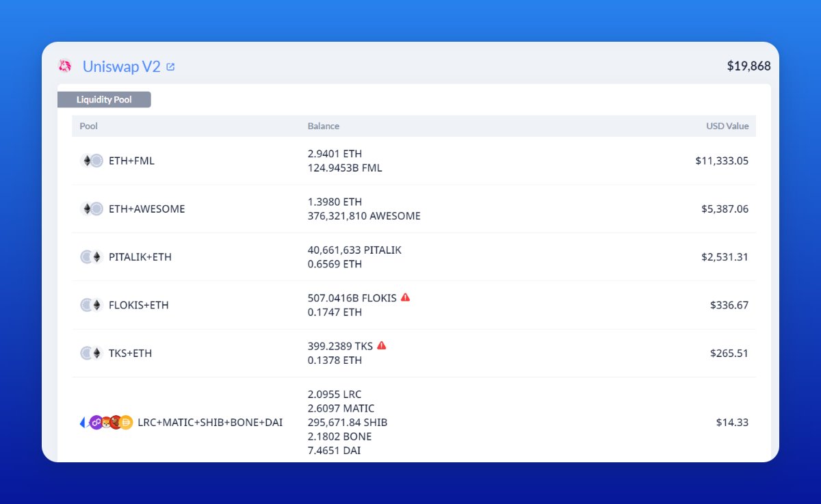Click the red warning icon next to TKS balance

382,345
